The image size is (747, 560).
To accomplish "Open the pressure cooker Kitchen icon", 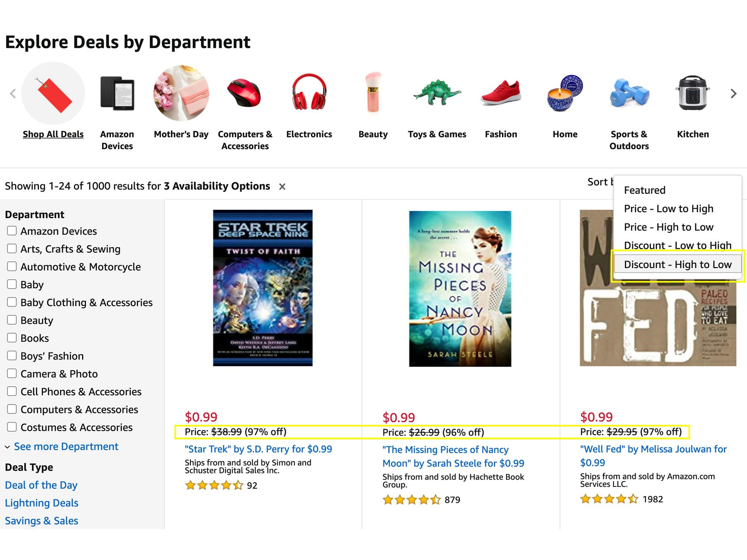I will [x=693, y=93].
